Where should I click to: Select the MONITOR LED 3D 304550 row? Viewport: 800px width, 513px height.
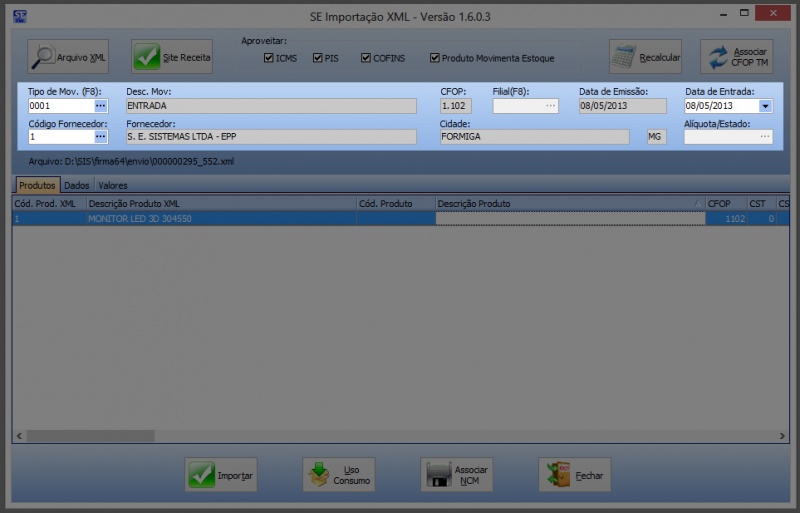(x=220, y=218)
